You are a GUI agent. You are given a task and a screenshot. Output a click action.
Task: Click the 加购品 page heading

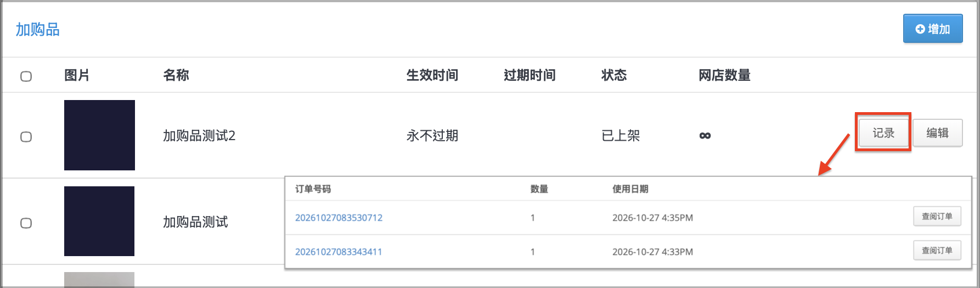tap(37, 29)
